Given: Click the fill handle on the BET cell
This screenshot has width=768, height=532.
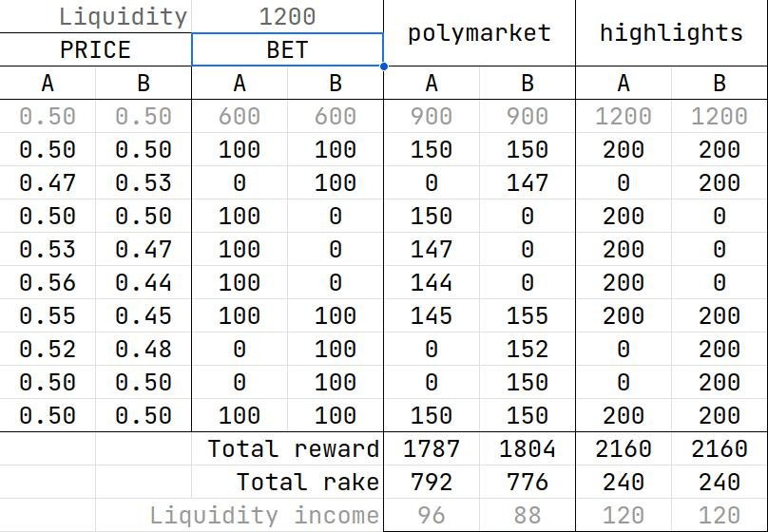Looking at the screenshot, I should click(x=383, y=66).
